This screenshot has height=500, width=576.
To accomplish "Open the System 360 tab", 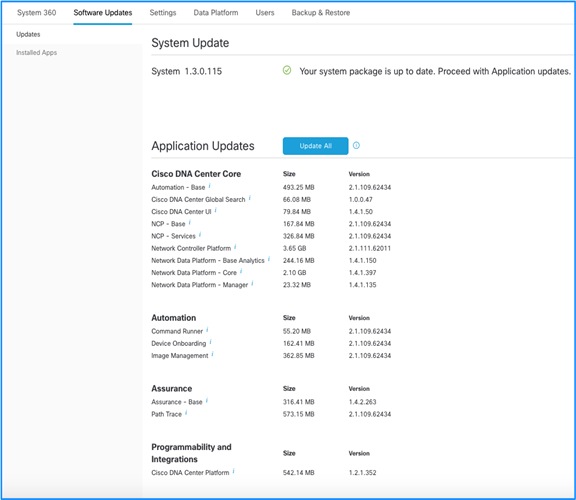I will 36,12.
